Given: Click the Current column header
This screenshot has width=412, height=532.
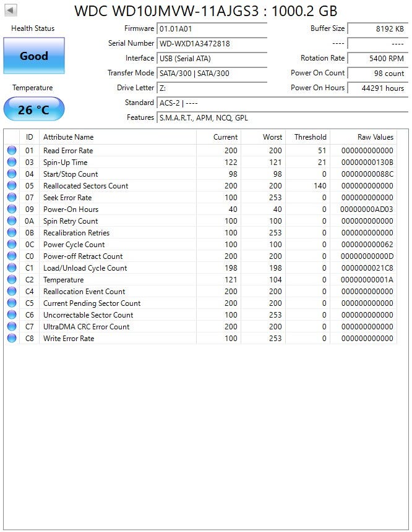Looking at the screenshot, I should coord(225,137).
